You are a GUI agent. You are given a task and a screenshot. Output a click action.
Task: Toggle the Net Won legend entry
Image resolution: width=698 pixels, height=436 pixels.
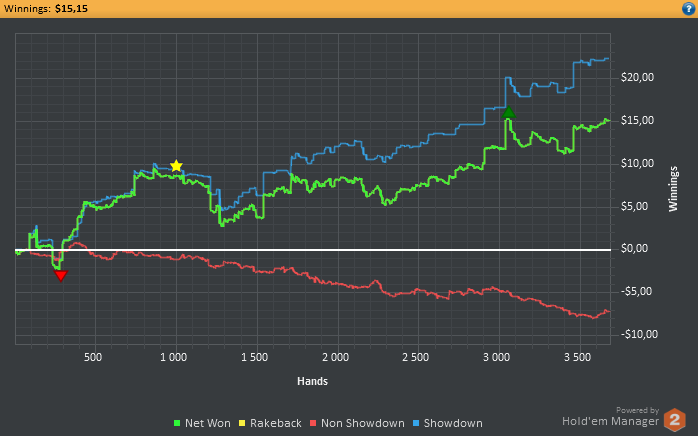pos(203,423)
